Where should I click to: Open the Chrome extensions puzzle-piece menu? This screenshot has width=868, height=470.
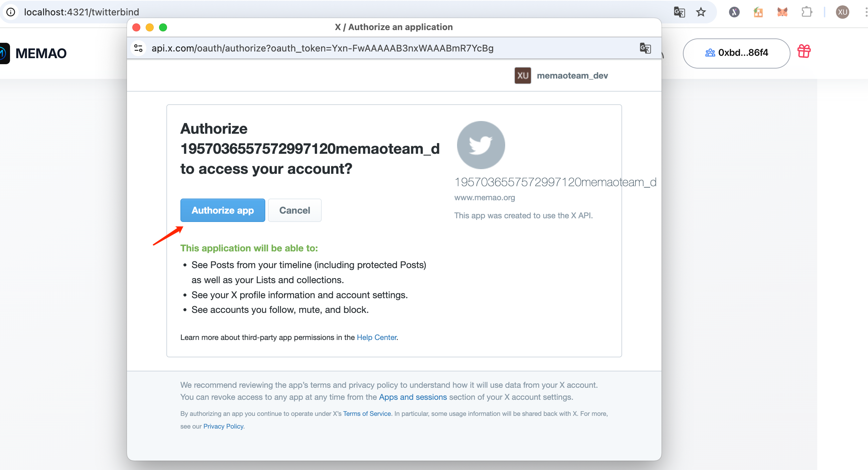tap(807, 12)
